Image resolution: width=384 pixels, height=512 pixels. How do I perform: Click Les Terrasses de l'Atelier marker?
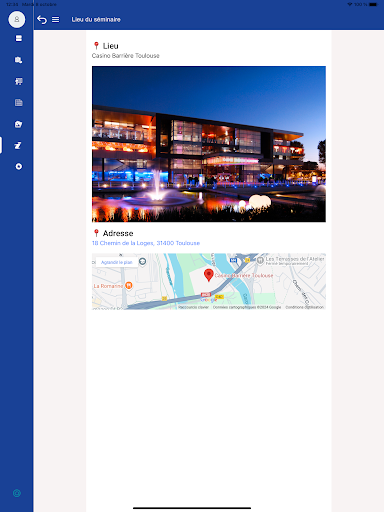[260, 260]
